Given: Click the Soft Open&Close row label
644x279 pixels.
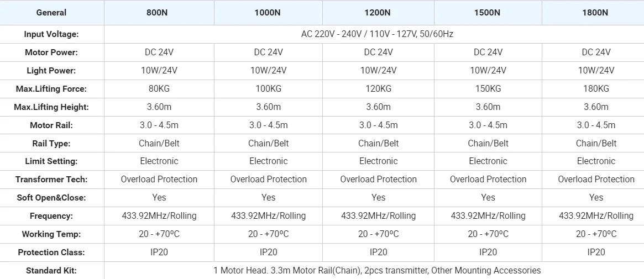Looking at the screenshot, I should click(x=51, y=198).
